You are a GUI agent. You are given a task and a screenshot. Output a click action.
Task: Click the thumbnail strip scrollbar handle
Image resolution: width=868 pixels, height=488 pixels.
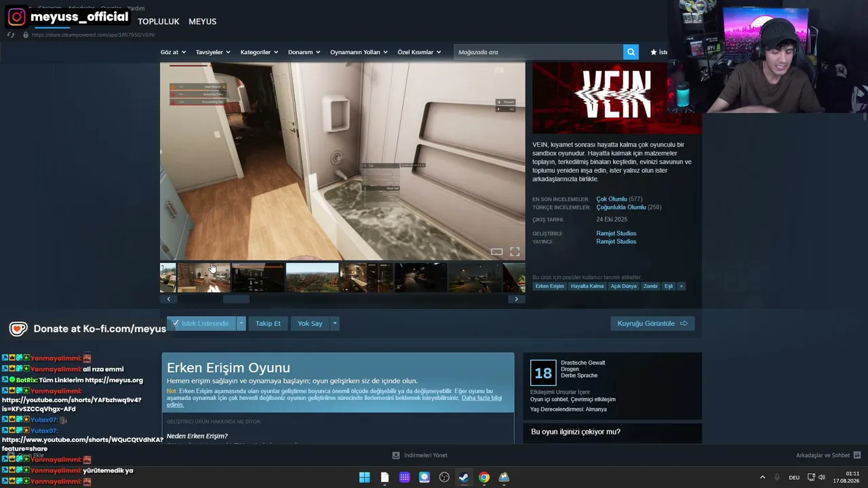(237, 299)
